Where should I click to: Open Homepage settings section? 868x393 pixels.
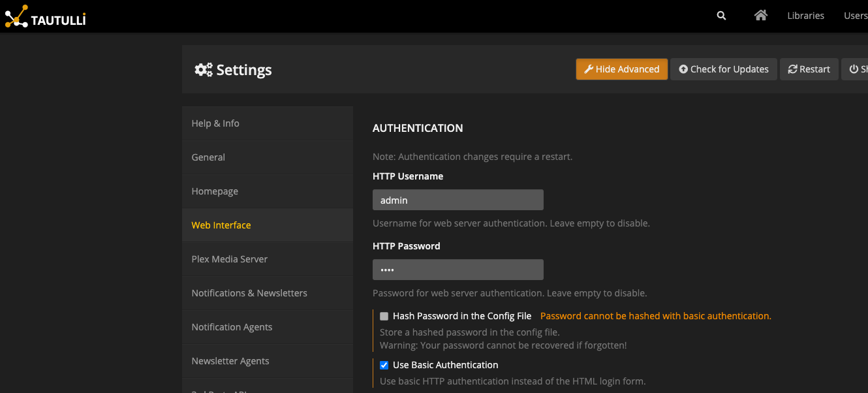pos(215,191)
